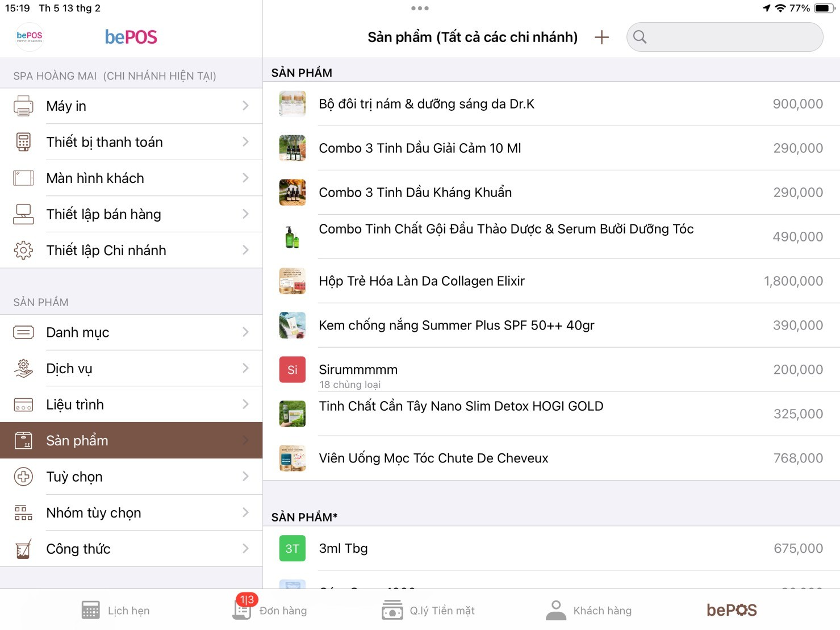Tap the plus icon to add product
Viewport: 840px width, 630px height.
point(601,37)
